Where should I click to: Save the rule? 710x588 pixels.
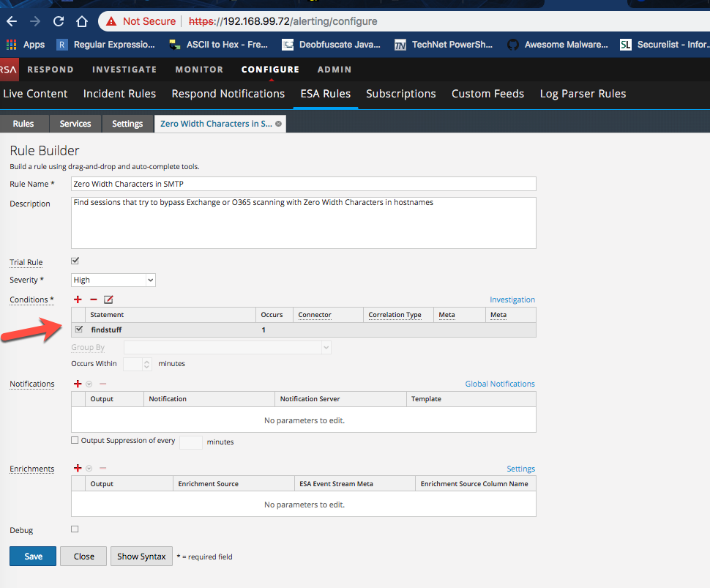33,557
